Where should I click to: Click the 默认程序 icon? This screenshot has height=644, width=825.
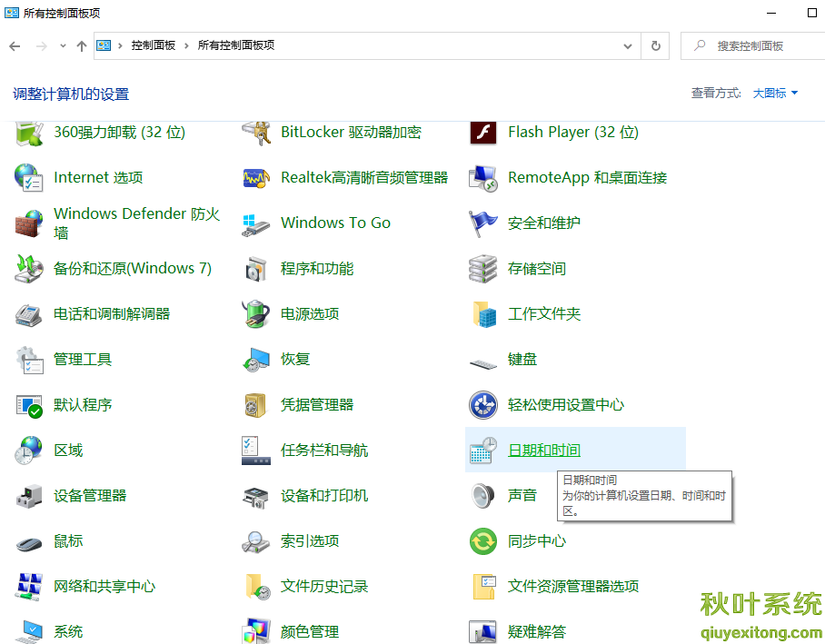click(x=29, y=406)
